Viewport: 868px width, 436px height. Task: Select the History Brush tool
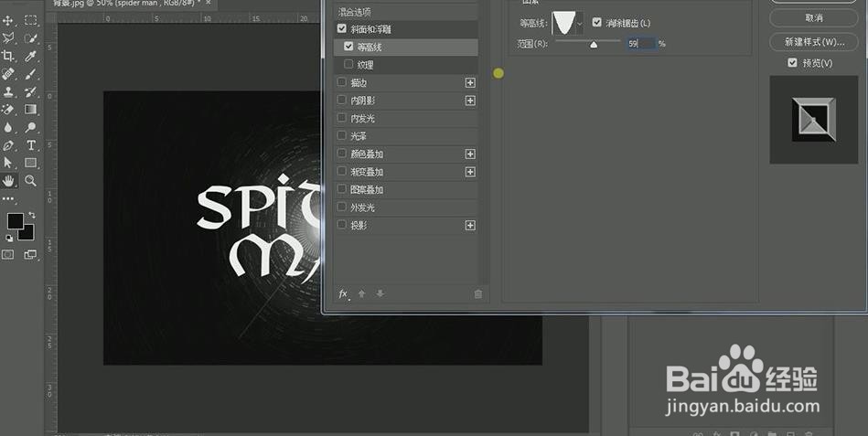[31, 91]
